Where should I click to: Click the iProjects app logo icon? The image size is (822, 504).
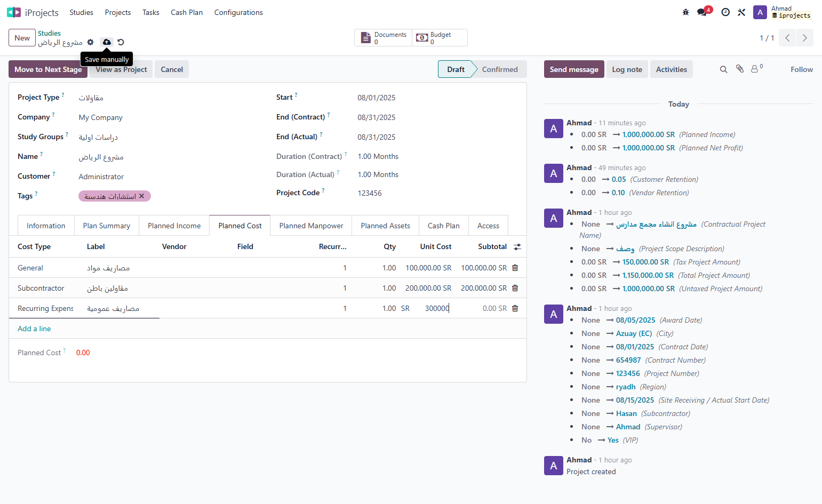click(x=14, y=12)
